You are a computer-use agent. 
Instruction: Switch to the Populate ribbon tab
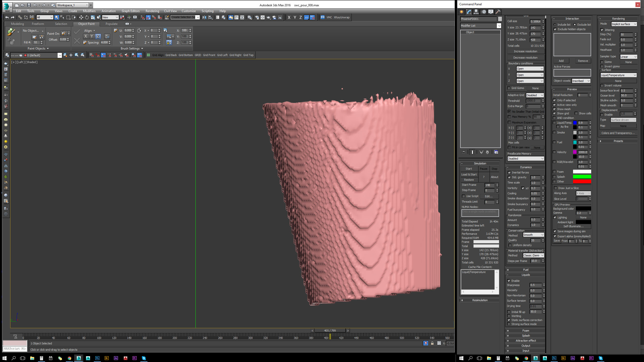[111, 24]
